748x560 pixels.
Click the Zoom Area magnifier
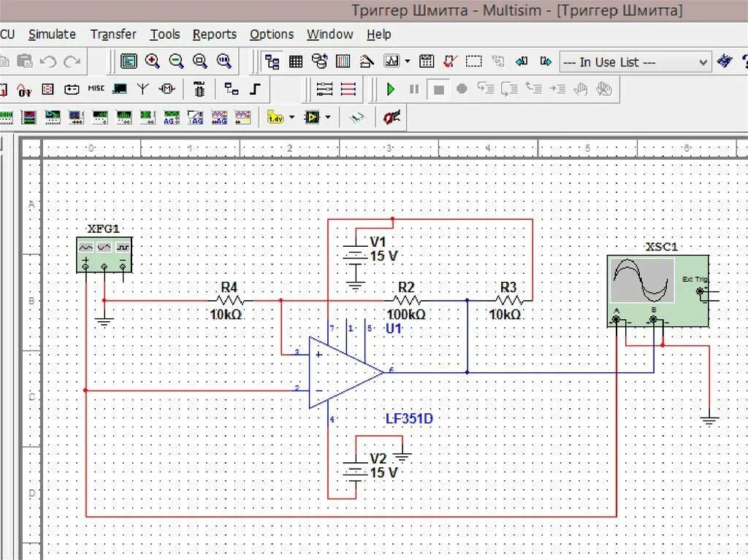coord(200,61)
